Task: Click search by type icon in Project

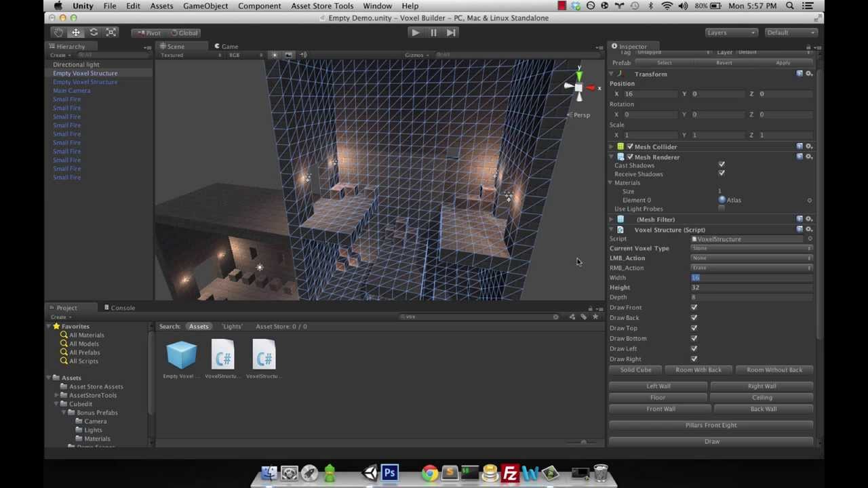Action: click(x=572, y=317)
